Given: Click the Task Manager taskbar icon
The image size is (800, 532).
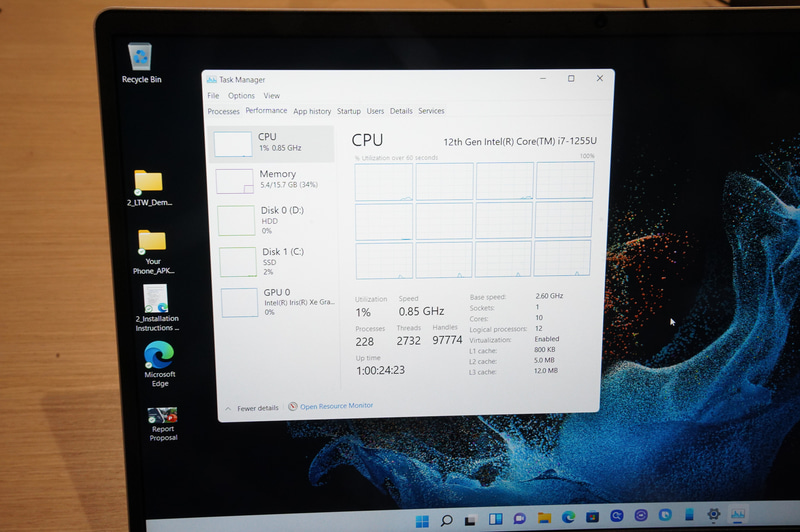Looking at the screenshot, I should (x=738, y=514).
